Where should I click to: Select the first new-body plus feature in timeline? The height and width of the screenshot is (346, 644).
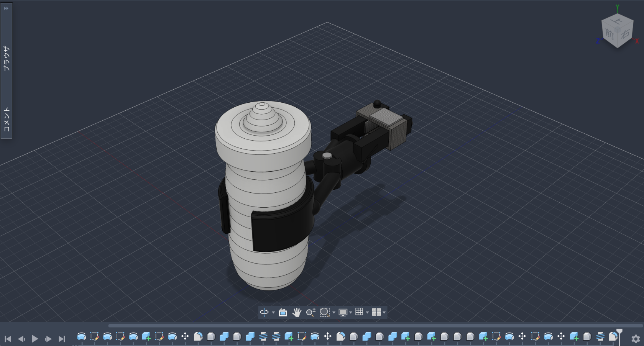(x=146, y=336)
